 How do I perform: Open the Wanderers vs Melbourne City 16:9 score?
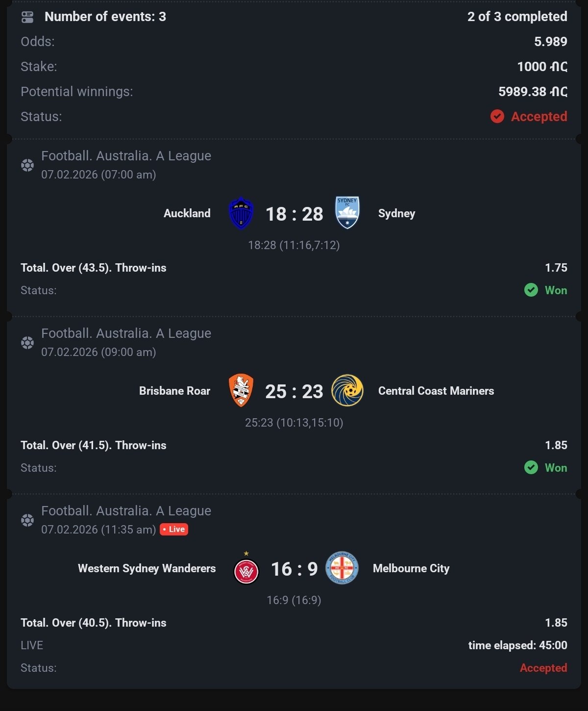[294, 569]
